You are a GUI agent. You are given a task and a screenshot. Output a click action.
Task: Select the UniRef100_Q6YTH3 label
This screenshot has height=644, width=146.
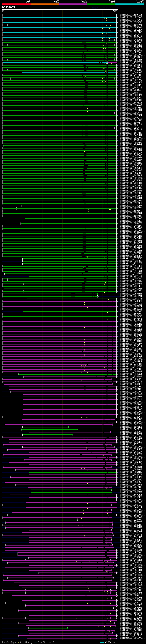coord(131,294)
